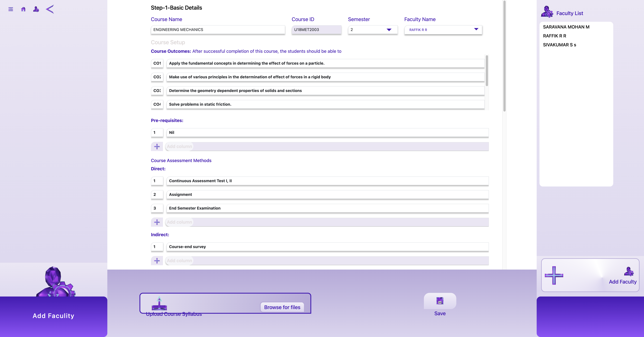Image resolution: width=644 pixels, height=337 pixels.
Task: Click the faculty user icon in top bar
Action: (36, 9)
